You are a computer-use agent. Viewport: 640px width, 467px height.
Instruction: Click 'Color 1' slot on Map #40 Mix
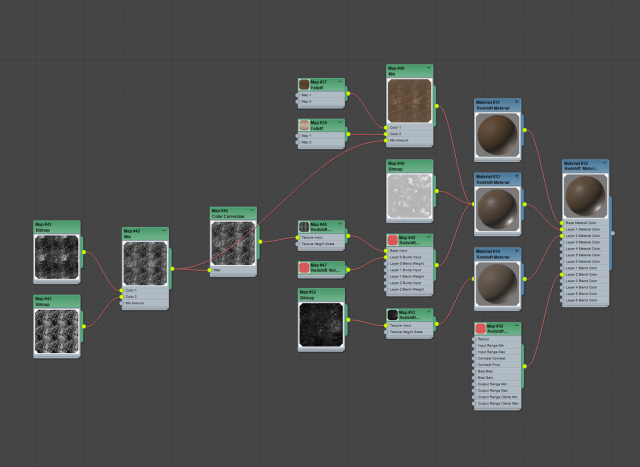tap(409, 127)
